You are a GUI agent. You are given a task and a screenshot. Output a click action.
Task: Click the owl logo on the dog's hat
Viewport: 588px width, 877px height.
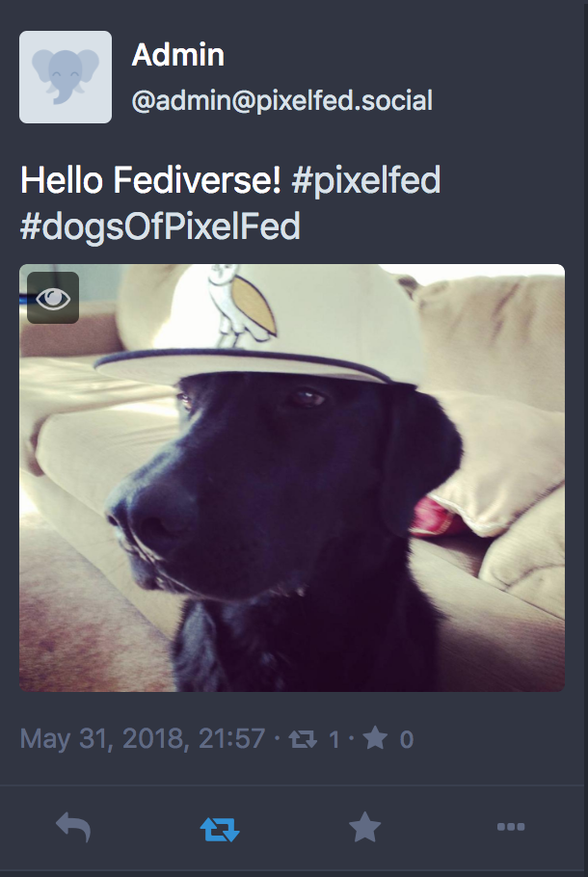[x=242, y=305]
